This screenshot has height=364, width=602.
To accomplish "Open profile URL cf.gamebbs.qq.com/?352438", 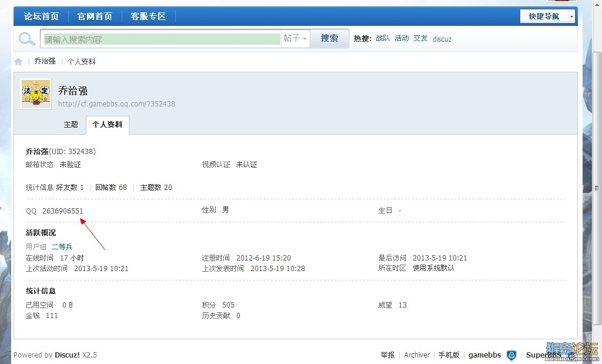I will 117,103.
